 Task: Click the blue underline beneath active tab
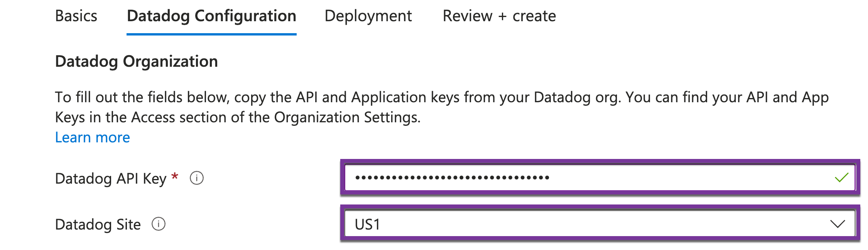[x=211, y=34]
